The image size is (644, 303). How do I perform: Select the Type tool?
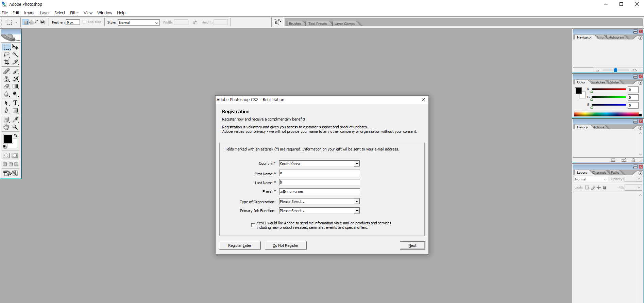tap(15, 103)
